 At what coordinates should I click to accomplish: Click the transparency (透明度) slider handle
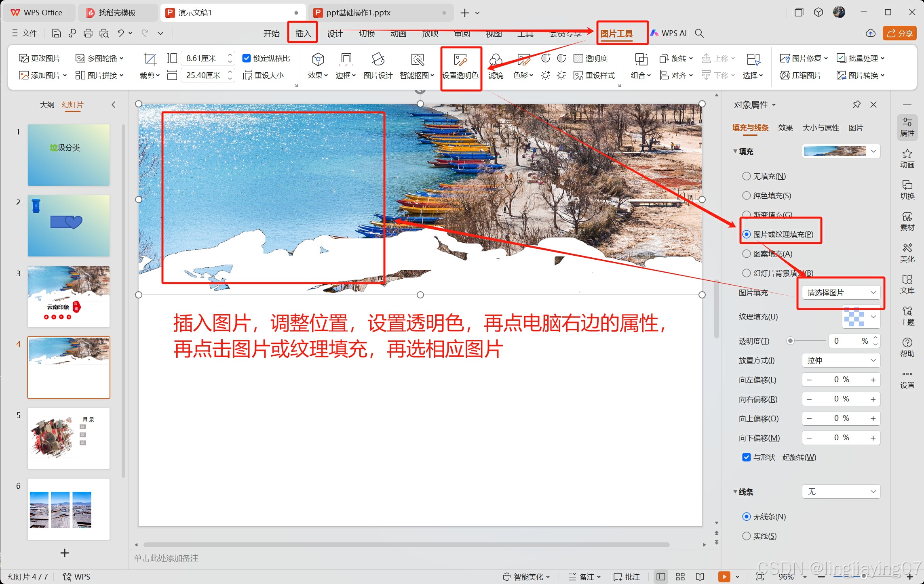(x=790, y=341)
